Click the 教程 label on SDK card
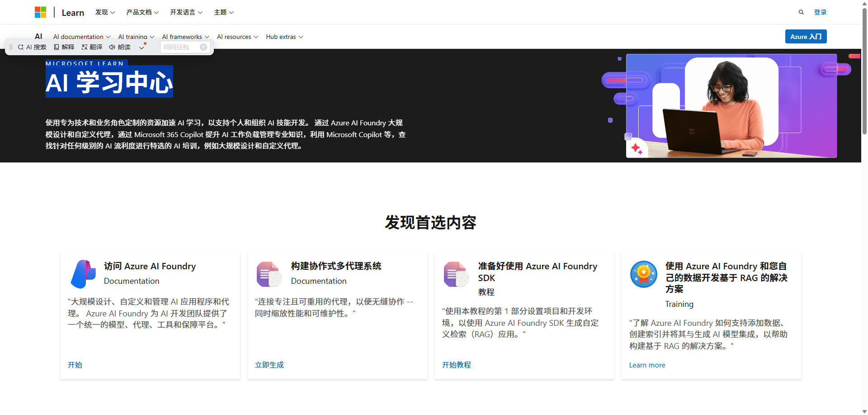Viewport: 868px width, 415px height. tap(486, 292)
